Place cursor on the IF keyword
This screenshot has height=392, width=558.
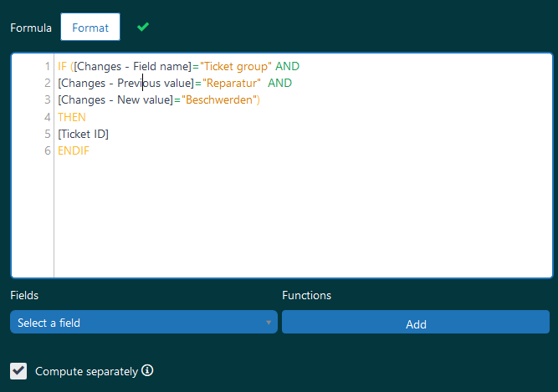(x=63, y=66)
